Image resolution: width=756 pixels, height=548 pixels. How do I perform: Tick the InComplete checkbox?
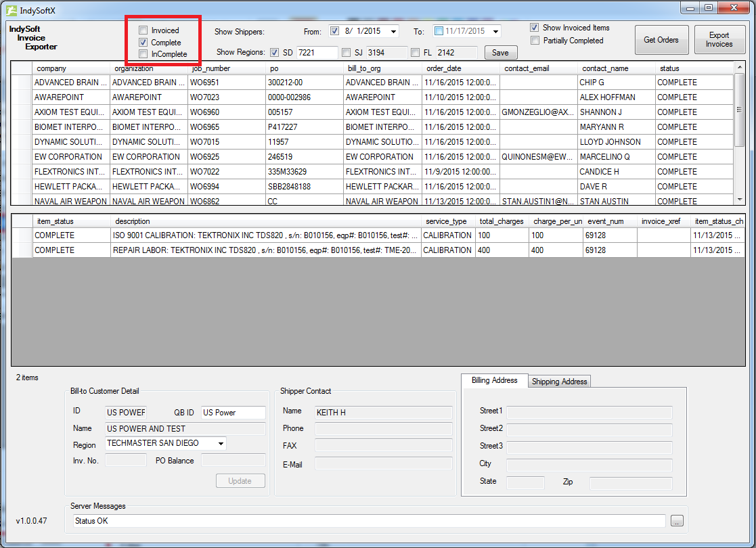point(143,53)
